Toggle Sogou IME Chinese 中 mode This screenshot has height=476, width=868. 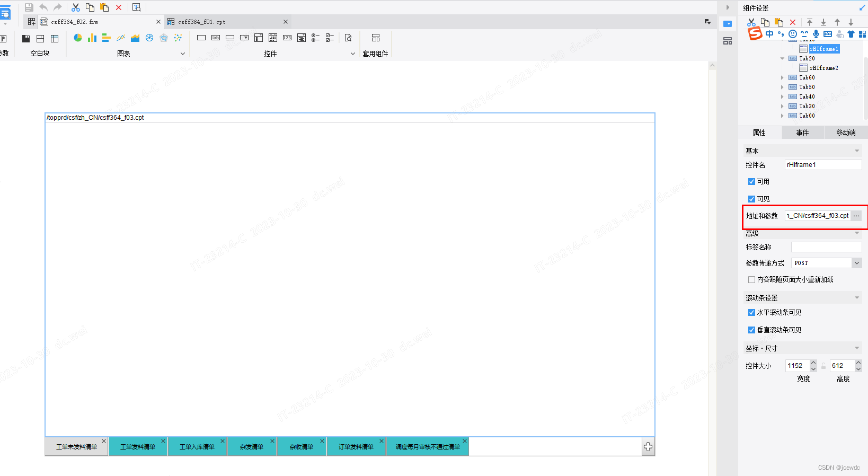pyautogui.click(x=769, y=34)
